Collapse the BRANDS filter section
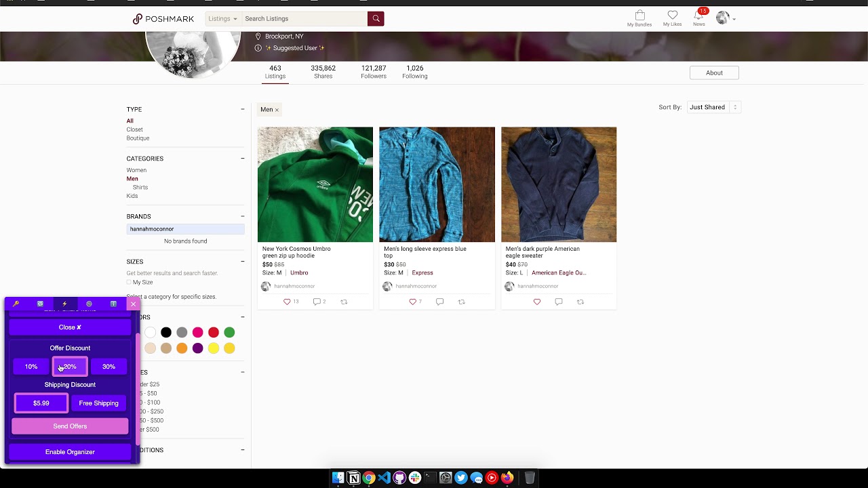 click(243, 216)
